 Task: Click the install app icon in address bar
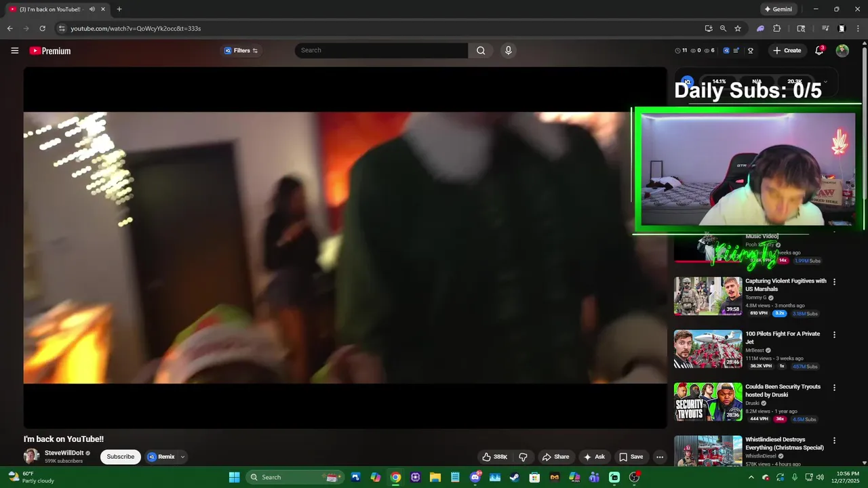[x=709, y=28]
